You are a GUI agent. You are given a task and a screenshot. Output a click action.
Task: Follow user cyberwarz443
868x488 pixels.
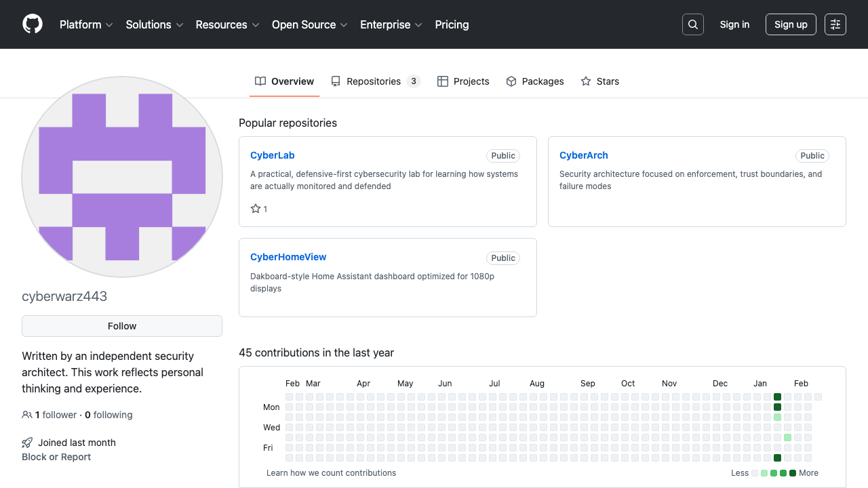click(x=122, y=326)
